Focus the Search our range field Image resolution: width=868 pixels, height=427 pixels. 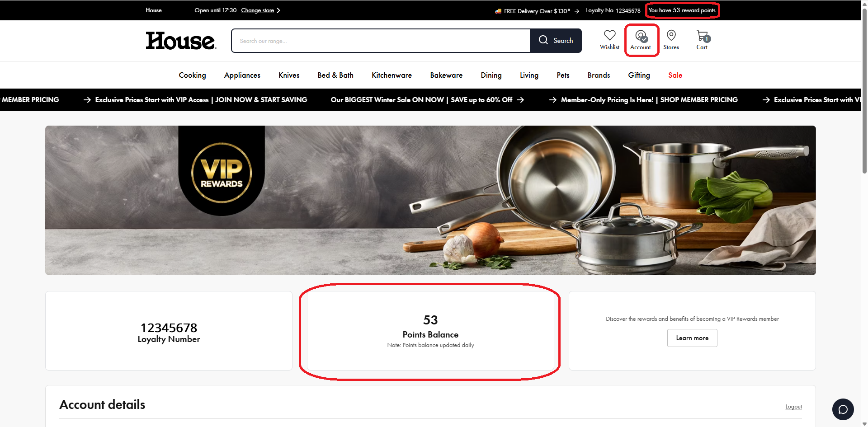tap(381, 41)
